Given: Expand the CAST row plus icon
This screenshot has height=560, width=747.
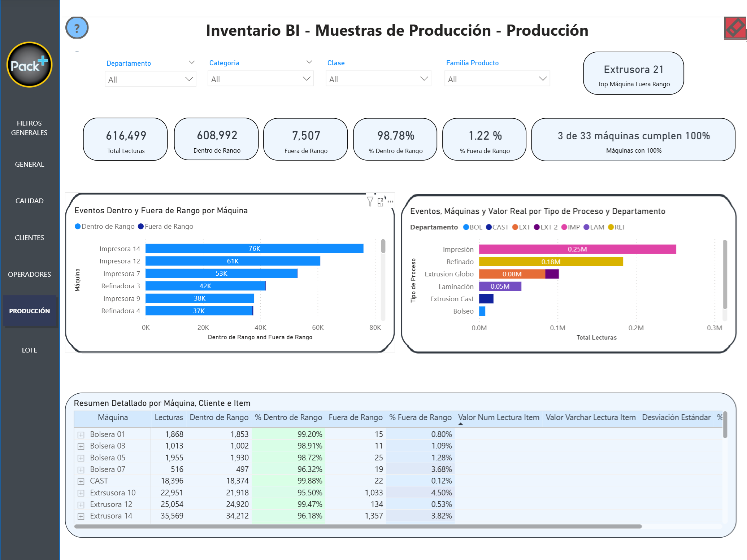Looking at the screenshot, I should pyautogui.click(x=81, y=481).
